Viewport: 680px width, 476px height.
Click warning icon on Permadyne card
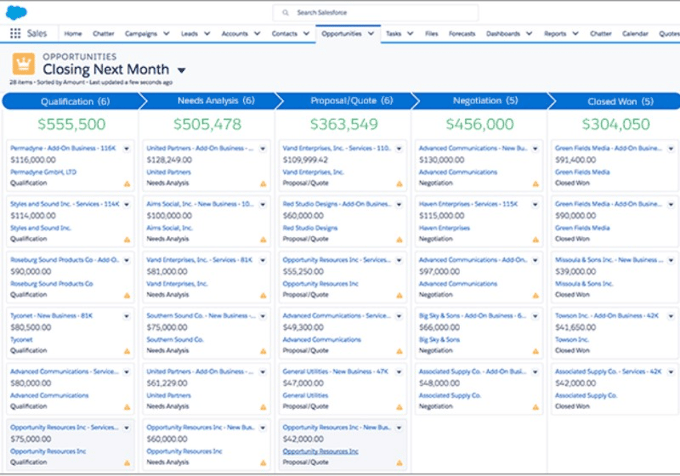(127, 184)
